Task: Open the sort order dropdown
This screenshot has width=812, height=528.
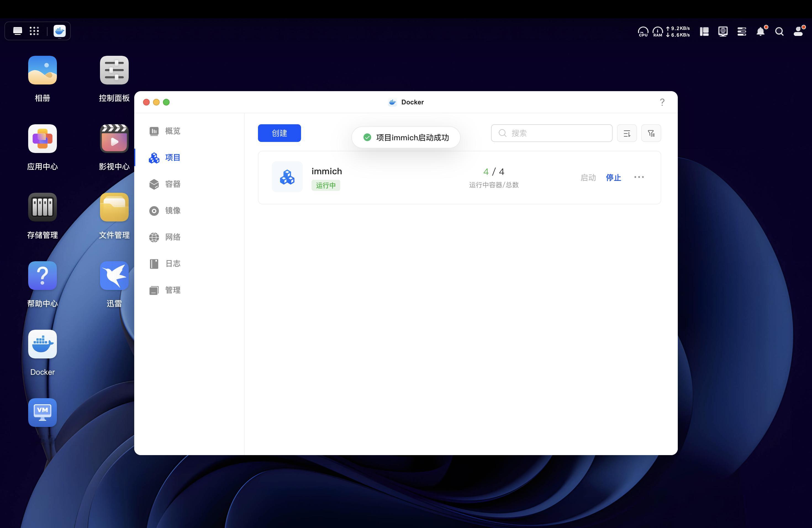Action: point(626,133)
